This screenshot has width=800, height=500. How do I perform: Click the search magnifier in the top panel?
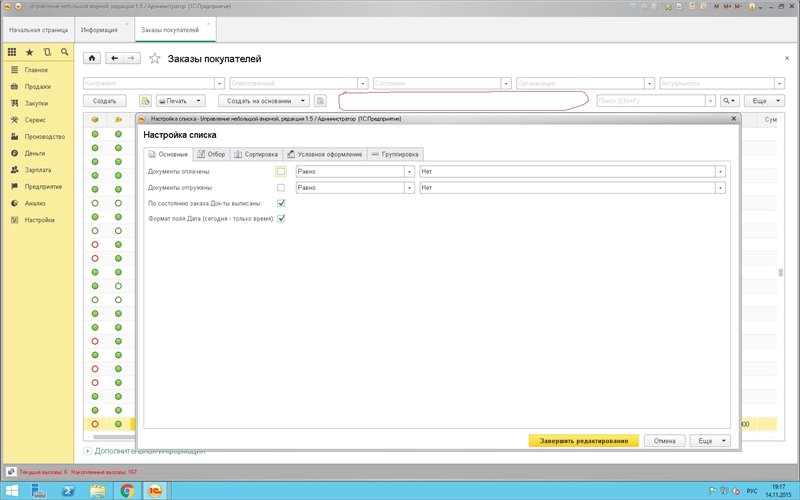[64, 51]
